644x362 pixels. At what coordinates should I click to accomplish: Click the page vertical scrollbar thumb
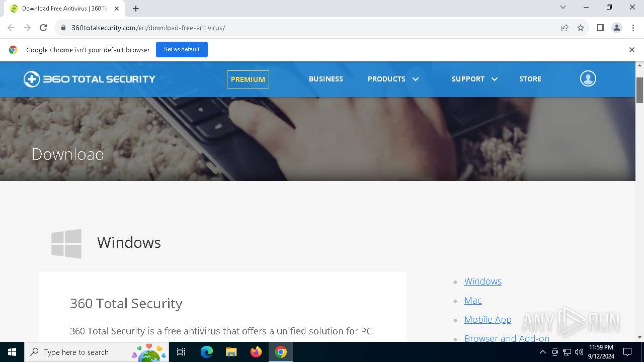pos(639,90)
